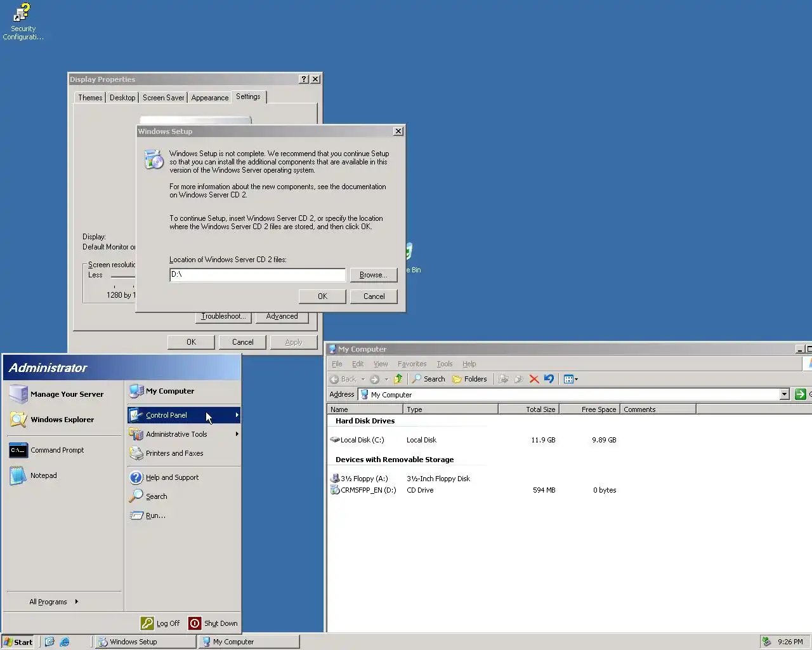
Task: Open the Favorites menu
Action: (412, 364)
